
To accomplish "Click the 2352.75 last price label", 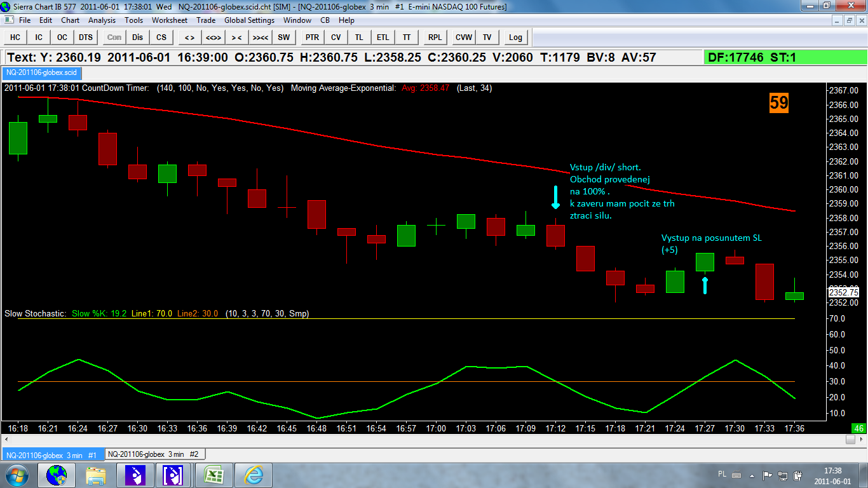I will click(x=843, y=292).
